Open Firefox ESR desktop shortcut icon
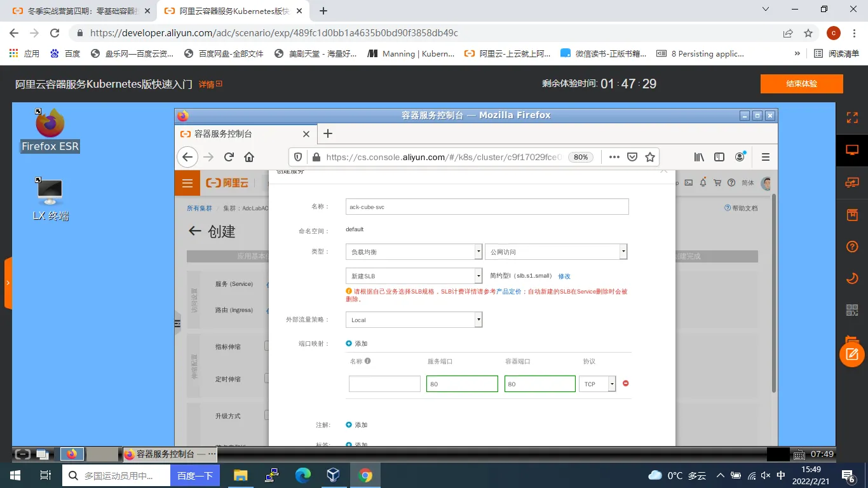This screenshot has width=868, height=488. [50, 130]
